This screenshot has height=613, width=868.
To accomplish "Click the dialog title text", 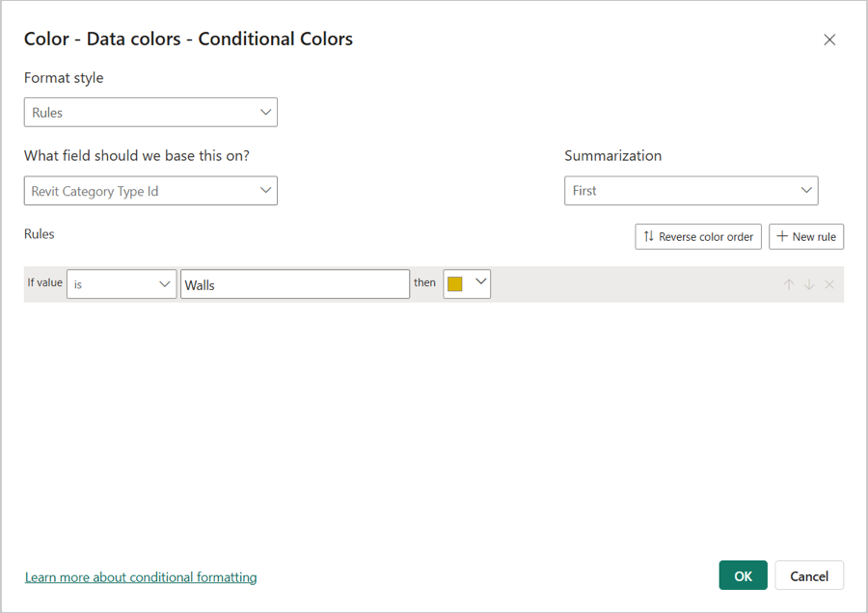I will click(x=188, y=40).
